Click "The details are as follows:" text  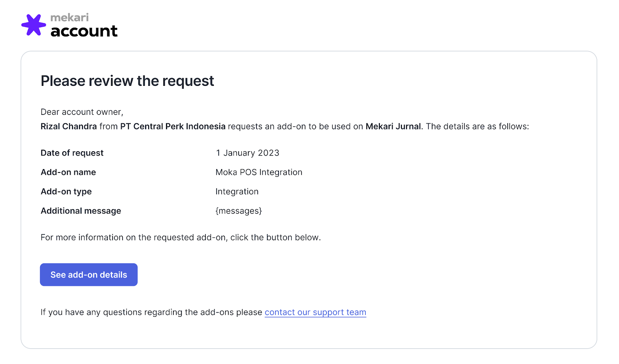point(477,126)
